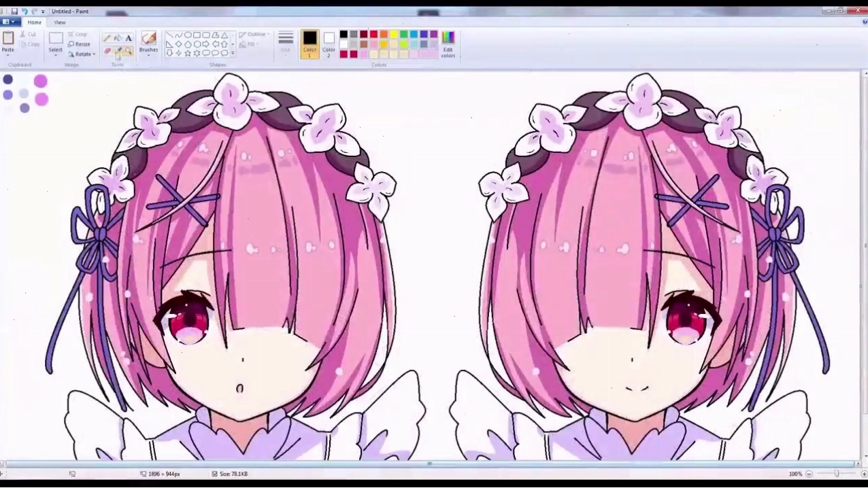Click the zoom slider handle
Image resolution: width=868 pixels, height=488 pixels.
[x=836, y=474]
